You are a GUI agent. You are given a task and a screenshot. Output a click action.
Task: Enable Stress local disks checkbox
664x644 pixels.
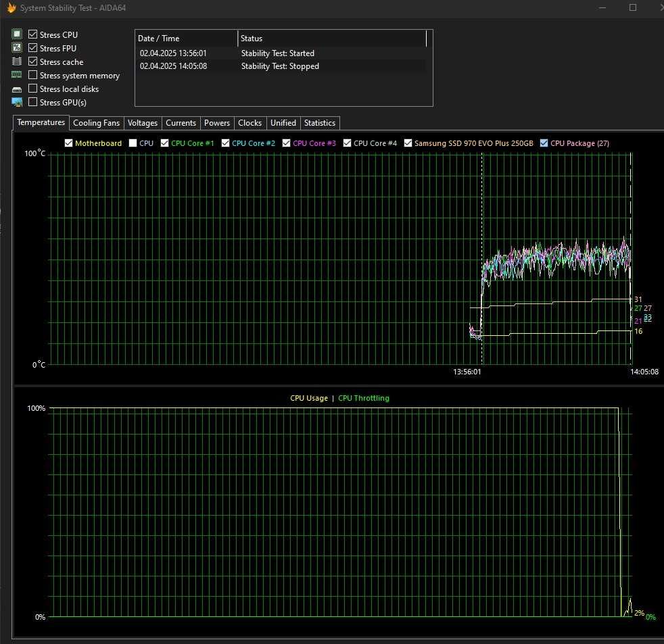click(x=32, y=88)
